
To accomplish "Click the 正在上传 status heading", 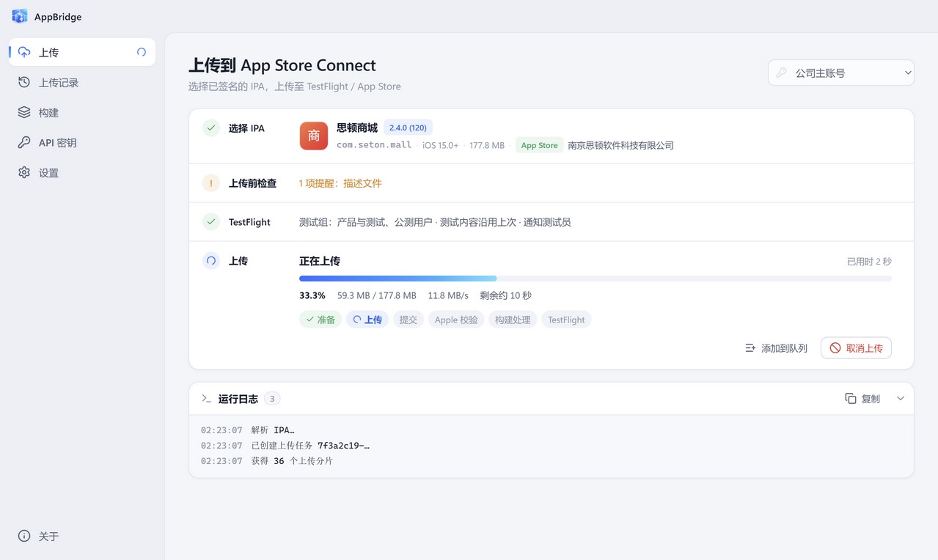I will point(320,261).
